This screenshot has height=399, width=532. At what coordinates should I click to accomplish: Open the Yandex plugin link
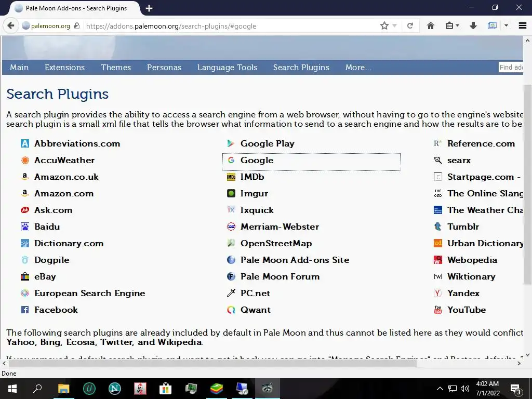[x=463, y=293]
